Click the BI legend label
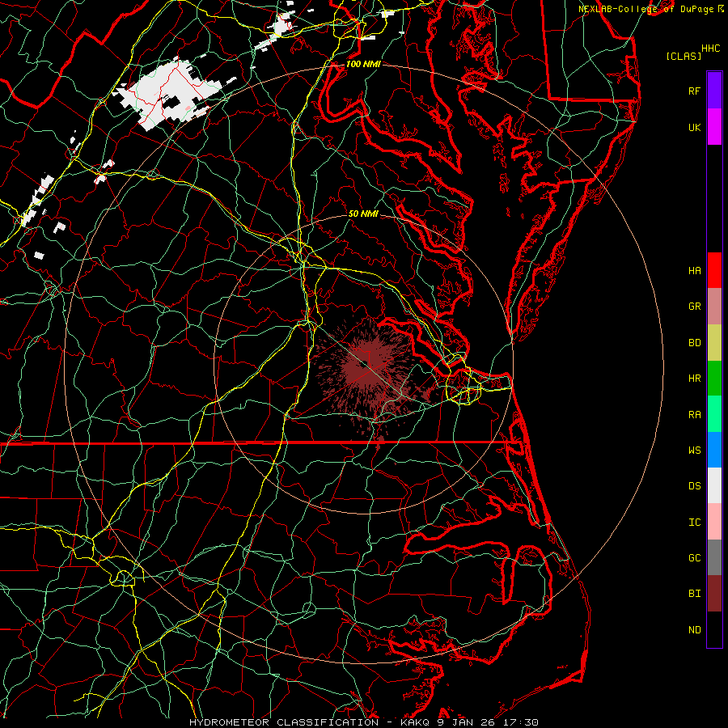This screenshot has width=728, height=728. pyautogui.click(x=694, y=594)
